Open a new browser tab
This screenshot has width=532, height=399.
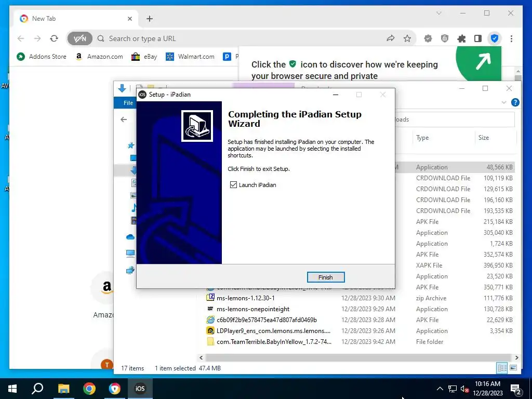(x=150, y=19)
